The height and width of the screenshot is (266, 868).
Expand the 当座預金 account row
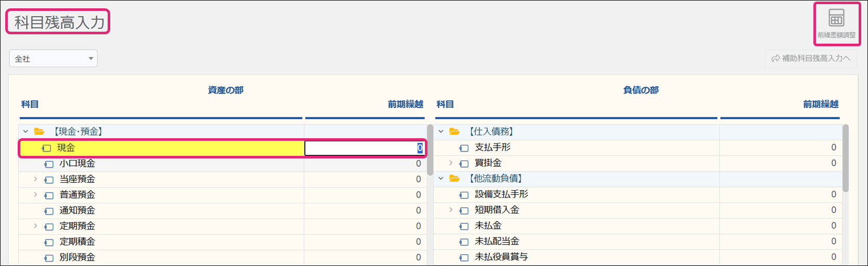point(35,179)
